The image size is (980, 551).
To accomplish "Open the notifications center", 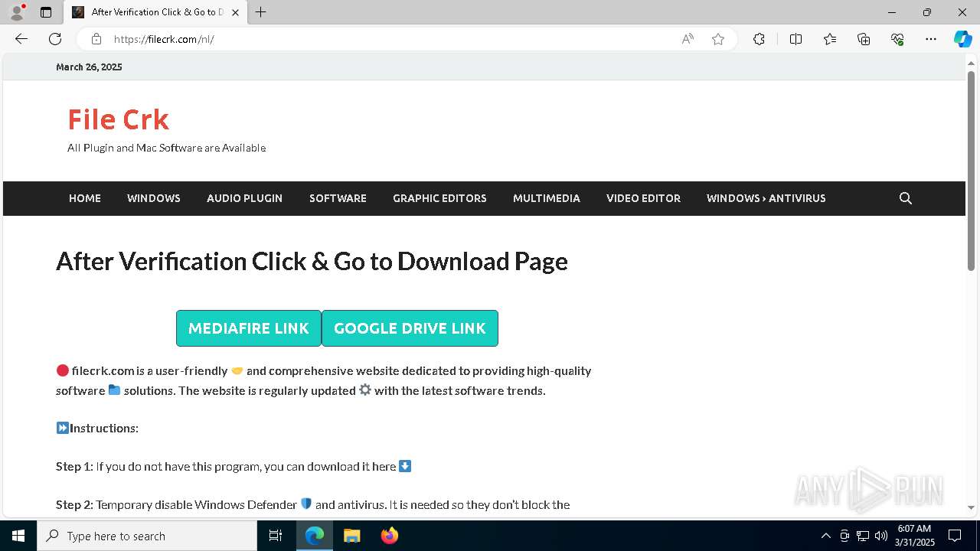I will pos(955,536).
